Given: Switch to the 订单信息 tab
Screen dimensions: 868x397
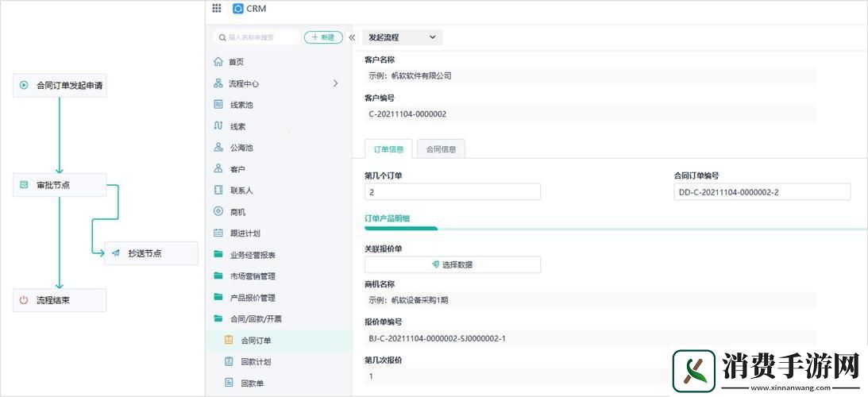Looking at the screenshot, I should click(388, 149).
